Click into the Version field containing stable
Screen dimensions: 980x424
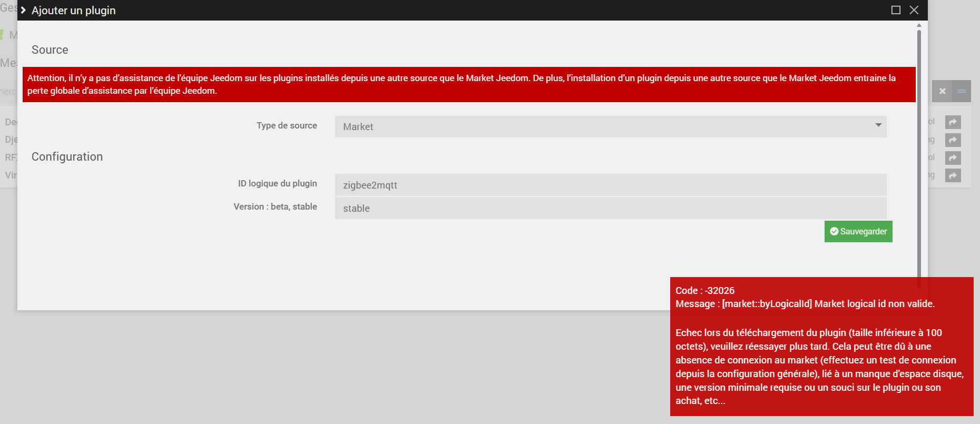click(x=611, y=208)
